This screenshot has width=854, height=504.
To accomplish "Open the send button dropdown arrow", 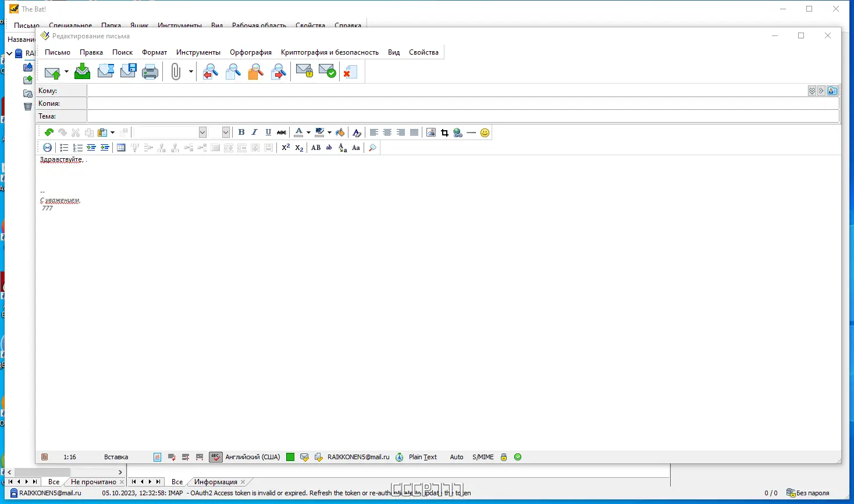I will (66, 72).
